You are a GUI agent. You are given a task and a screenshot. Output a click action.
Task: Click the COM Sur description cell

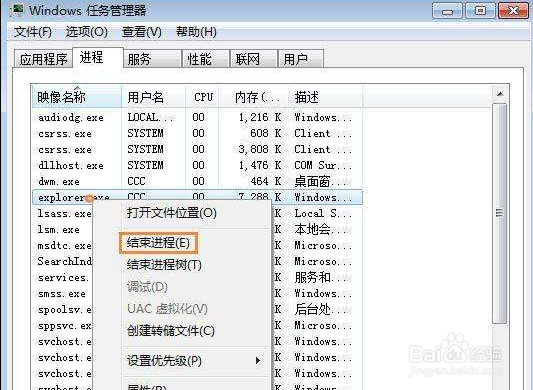(322, 166)
